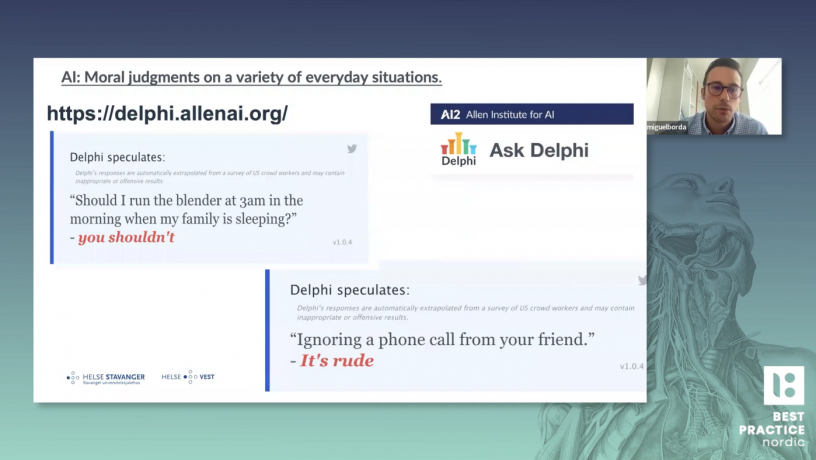Click the red "you shouldn't" answer

pos(126,237)
